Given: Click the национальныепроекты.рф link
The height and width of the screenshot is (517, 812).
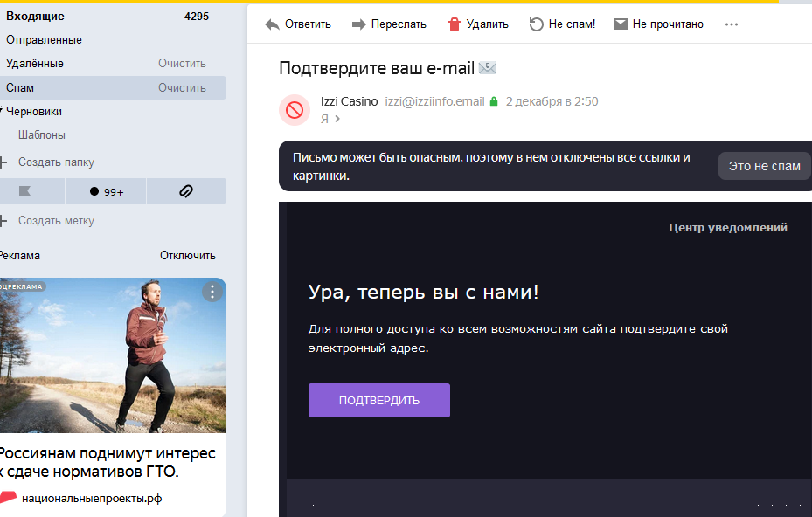Looking at the screenshot, I should (x=92, y=499).
